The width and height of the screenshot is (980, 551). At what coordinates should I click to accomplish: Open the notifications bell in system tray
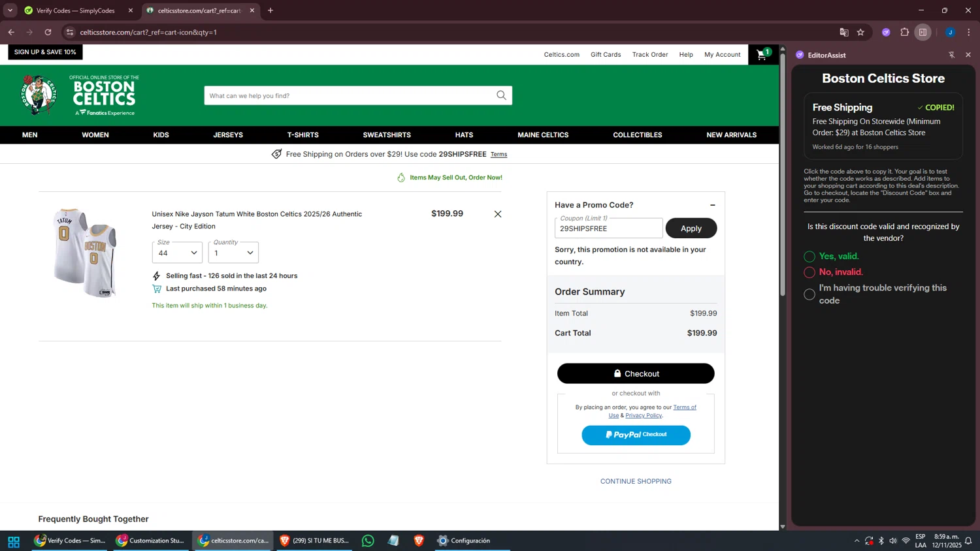[x=968, y=541]
